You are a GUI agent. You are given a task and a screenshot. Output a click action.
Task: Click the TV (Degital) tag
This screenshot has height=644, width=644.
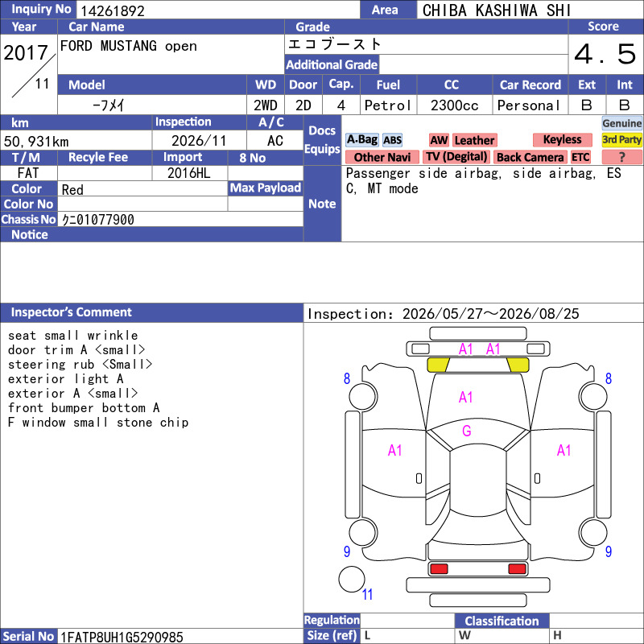[x=456, y=157]
